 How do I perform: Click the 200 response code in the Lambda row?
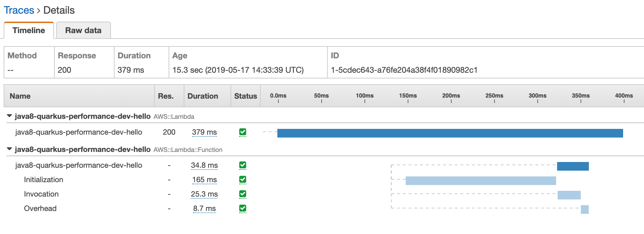(169, 132)
